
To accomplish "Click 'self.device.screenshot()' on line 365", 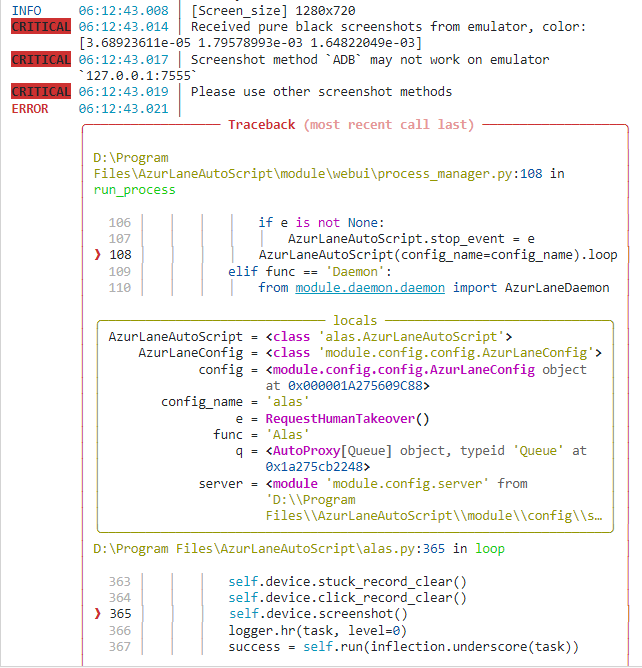I will pyautogui.click(x=318, y=614).
